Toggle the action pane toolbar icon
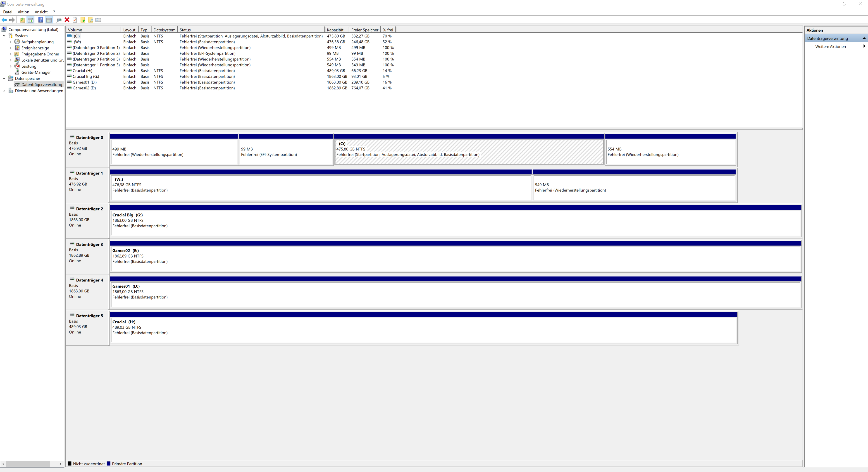This screenshot has height=472, width=868. click(49, 20)
